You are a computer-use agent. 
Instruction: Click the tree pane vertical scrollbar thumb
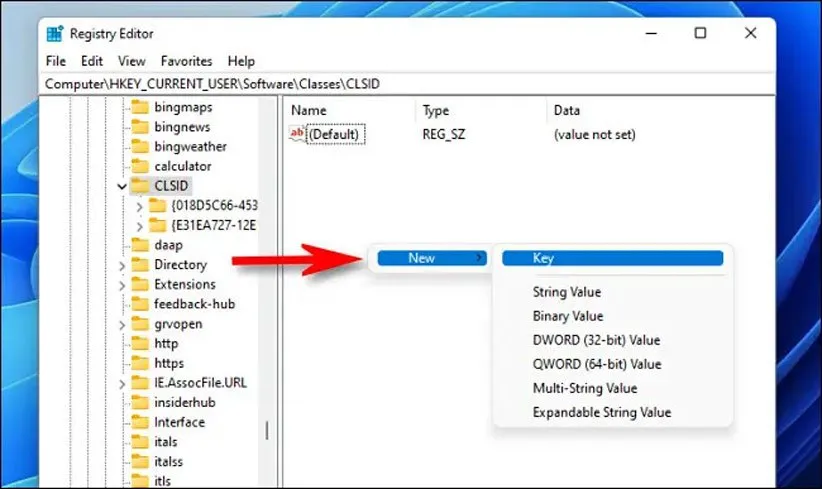pyautogui.click(x=267, y=430)
